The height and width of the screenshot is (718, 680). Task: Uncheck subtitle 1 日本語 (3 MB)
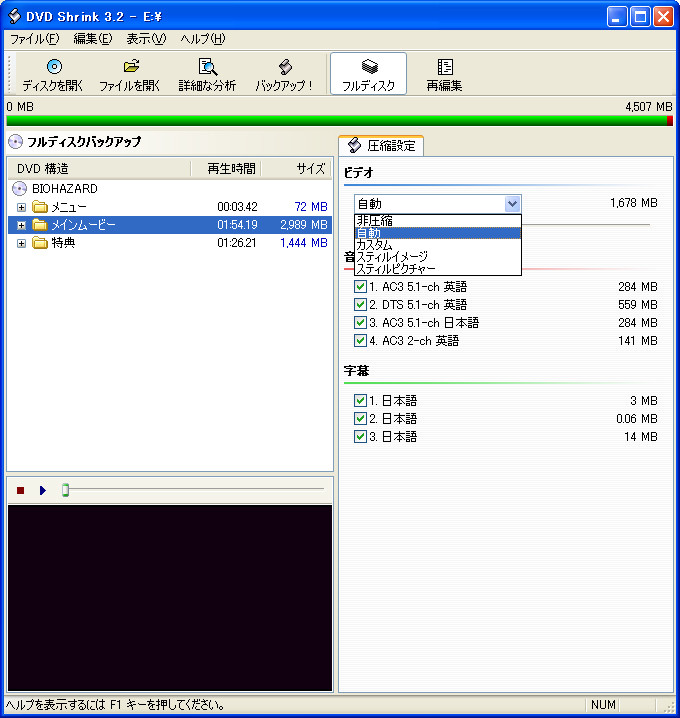click(x=360, y=401)
